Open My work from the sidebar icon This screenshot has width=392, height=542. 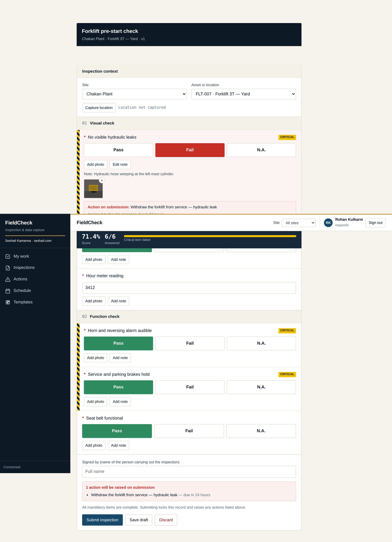[x=8, y=256]
